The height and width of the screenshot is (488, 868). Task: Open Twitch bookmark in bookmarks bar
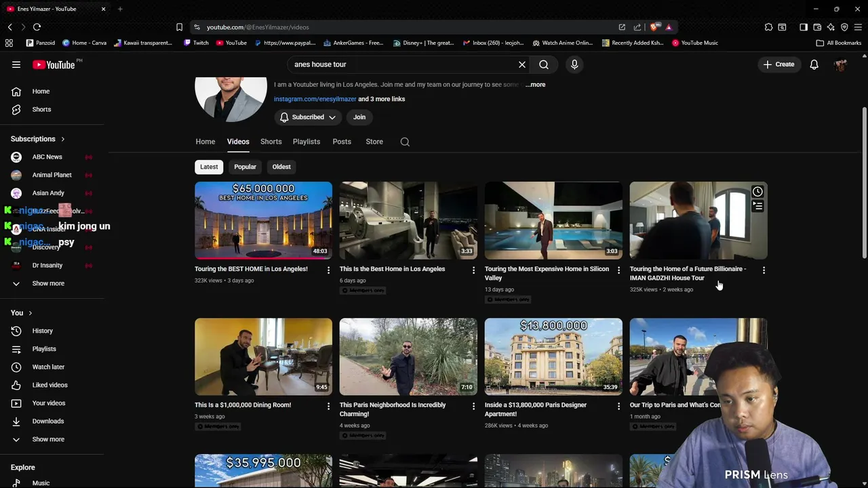(196, 43)
